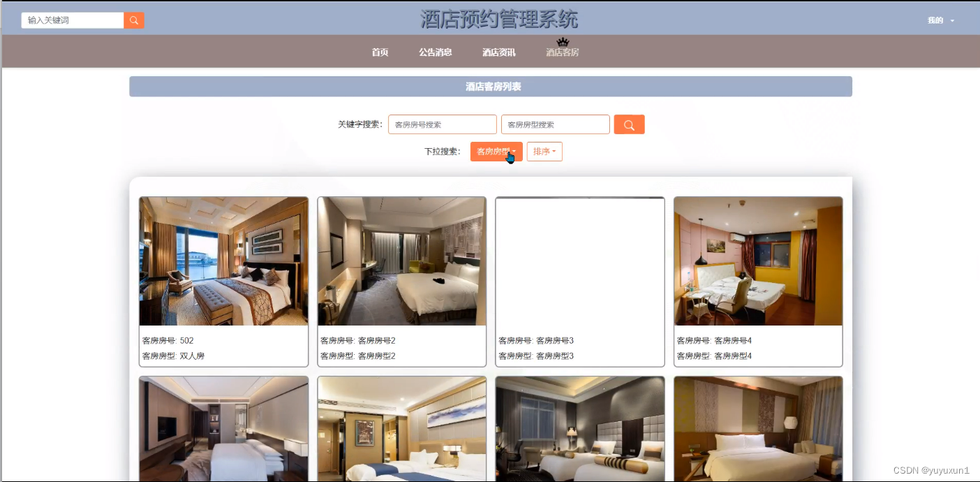Click the 下拉搜索 label
Screen dimensions: 980x482
[x=443, y=152]
